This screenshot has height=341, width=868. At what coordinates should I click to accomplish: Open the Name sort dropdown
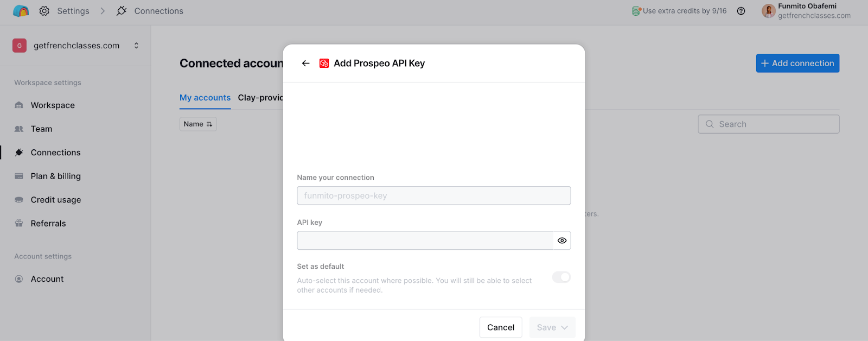(198, 124)
